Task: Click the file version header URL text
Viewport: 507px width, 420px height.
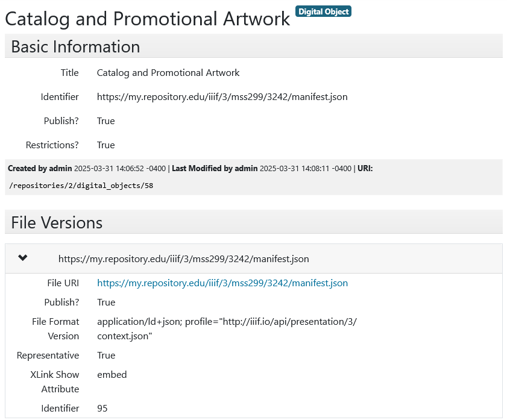Action: tap(184, 258)
